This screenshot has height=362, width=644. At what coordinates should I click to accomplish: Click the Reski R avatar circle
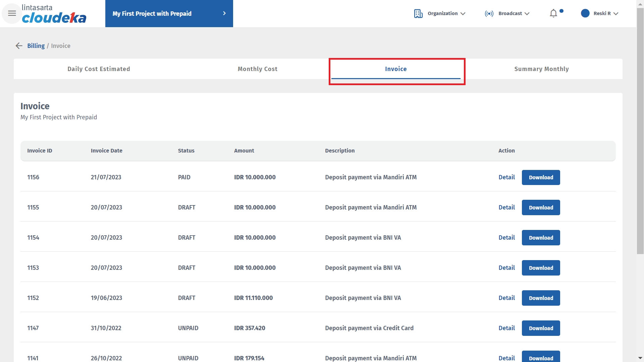coord(585,13)
